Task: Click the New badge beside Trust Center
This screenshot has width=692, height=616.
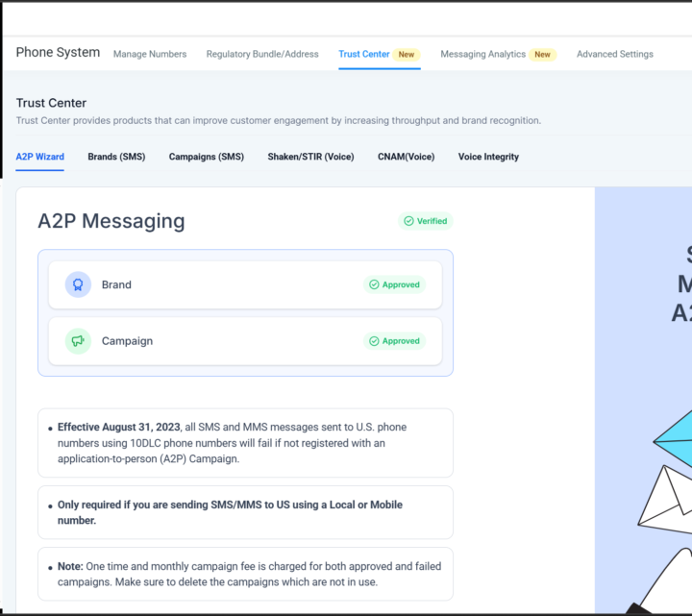Action: [x=407, y=54]
